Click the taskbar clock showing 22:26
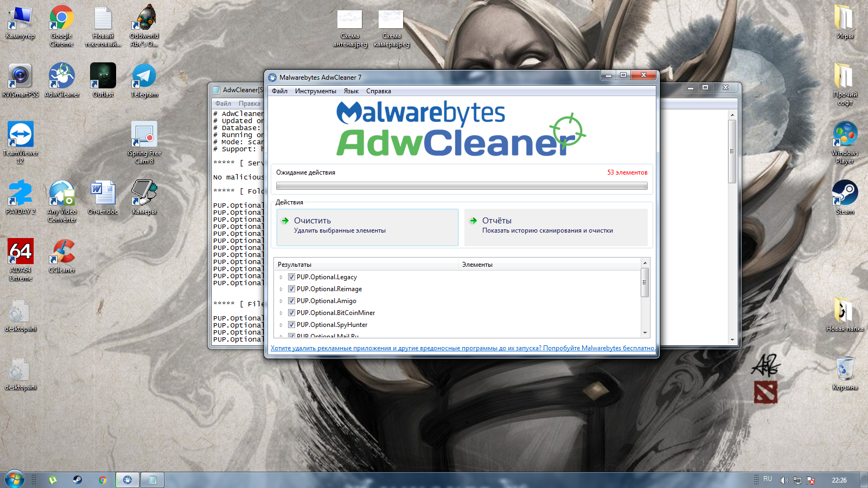 tap(839, 480)
